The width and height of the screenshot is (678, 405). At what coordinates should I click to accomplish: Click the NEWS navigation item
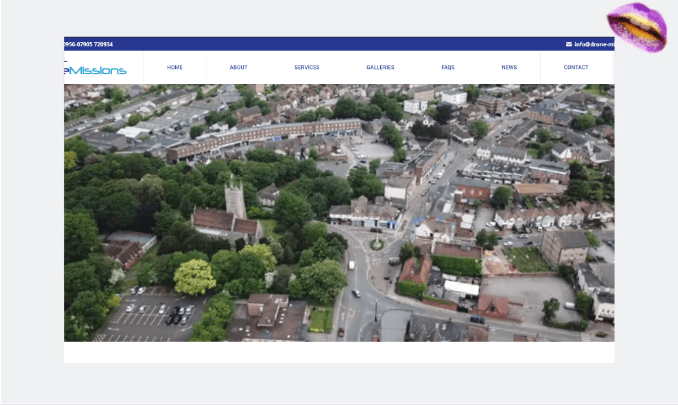(x=509, y=67)
